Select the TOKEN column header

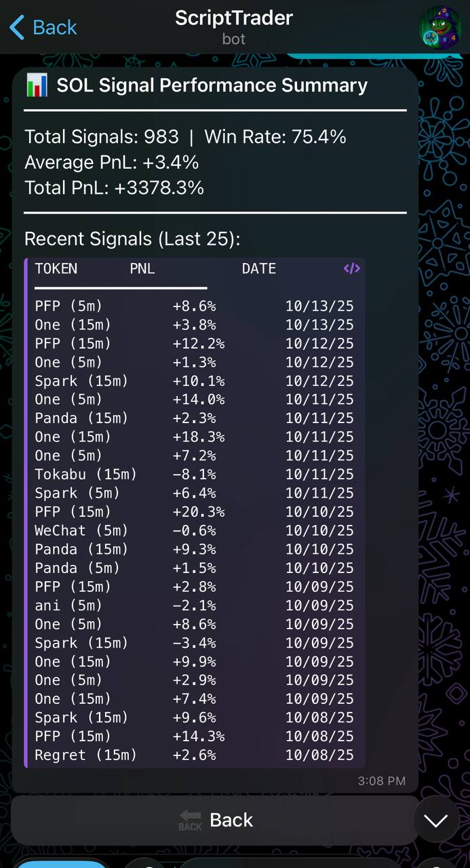[56, 269]
